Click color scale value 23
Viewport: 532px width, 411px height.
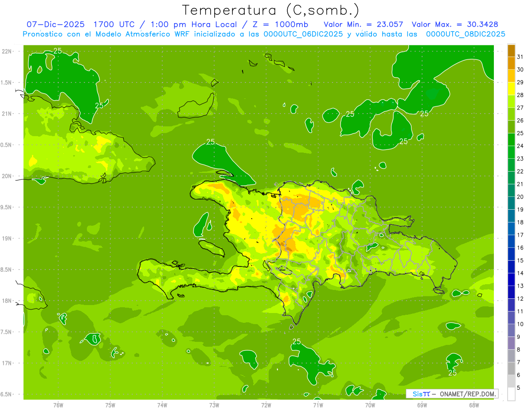pyautogui.click(x=520, y=158)
